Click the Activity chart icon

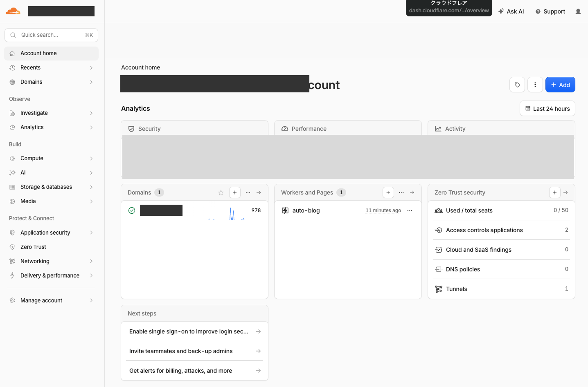(x=438, y=129)
